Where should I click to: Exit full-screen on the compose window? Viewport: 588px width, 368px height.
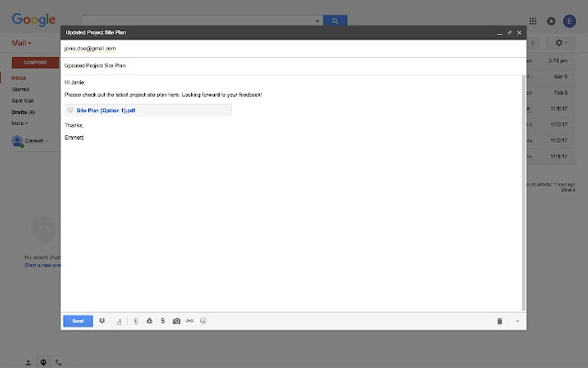(x=509, y=33)
